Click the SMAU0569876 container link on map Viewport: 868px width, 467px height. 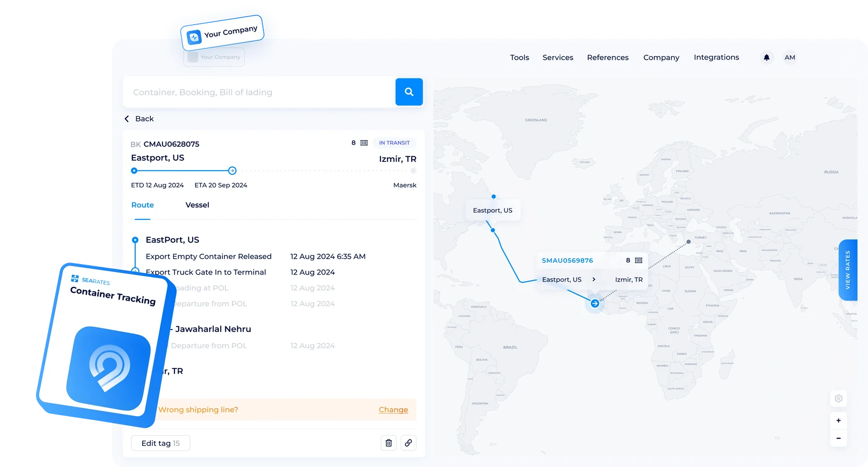coord(567,260)
